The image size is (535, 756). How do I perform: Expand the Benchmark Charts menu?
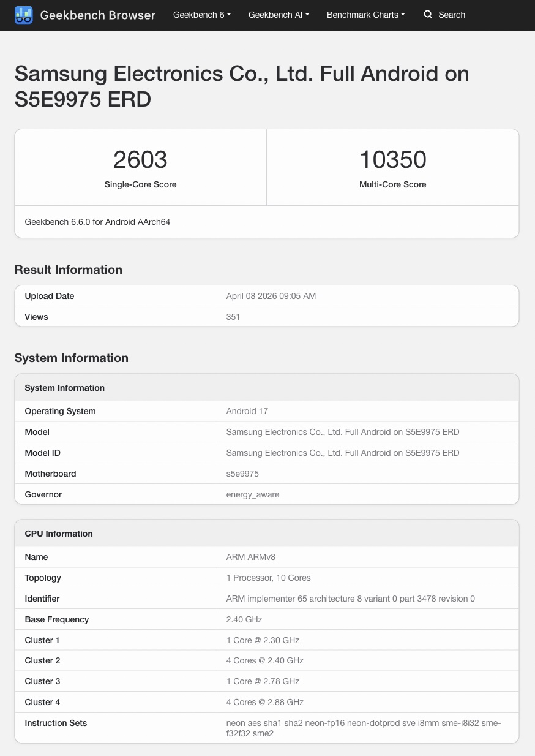365,15
